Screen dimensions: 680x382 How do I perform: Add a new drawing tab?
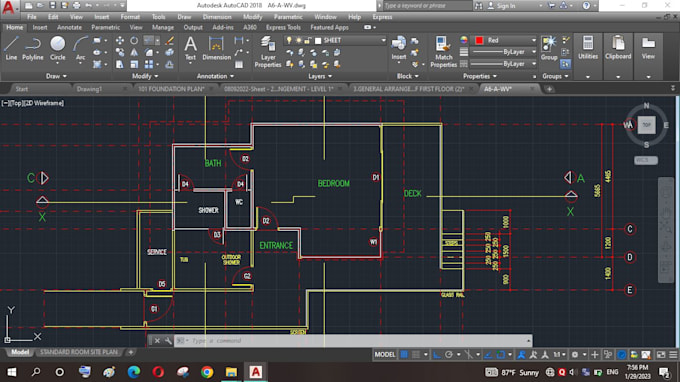click(549, 89)
